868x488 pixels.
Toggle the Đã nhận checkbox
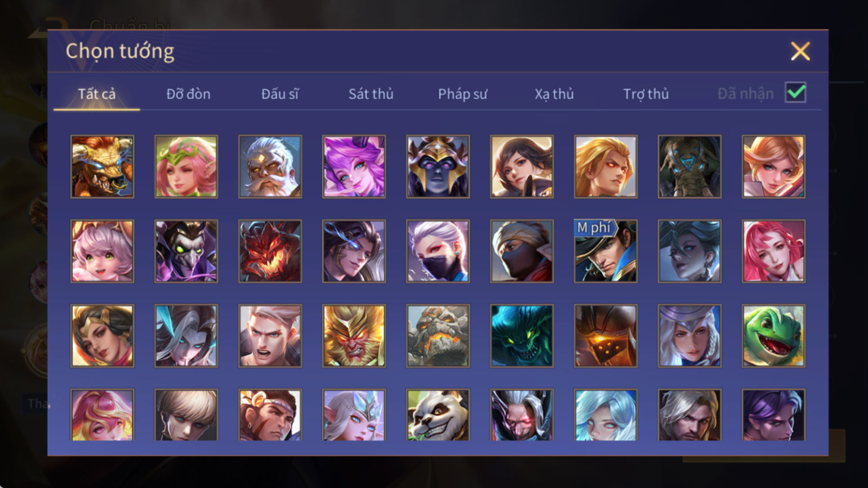pos(795,93)
